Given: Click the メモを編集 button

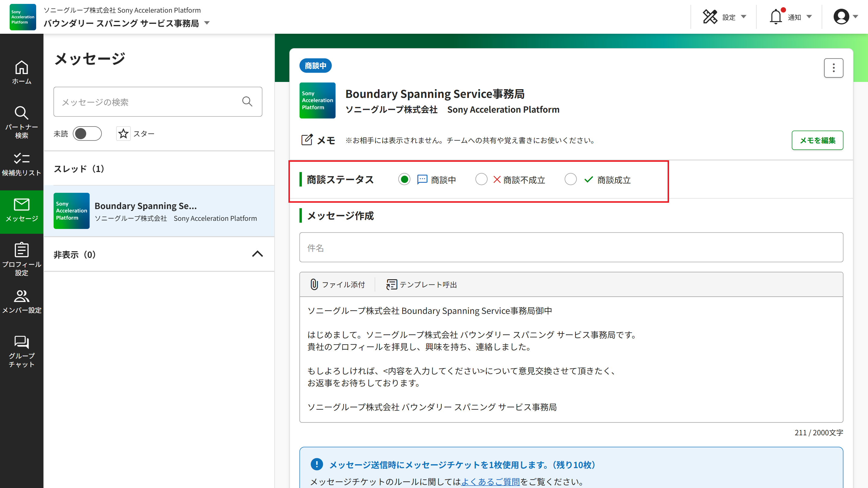Looking at the screenshot, I should point(817,140).
